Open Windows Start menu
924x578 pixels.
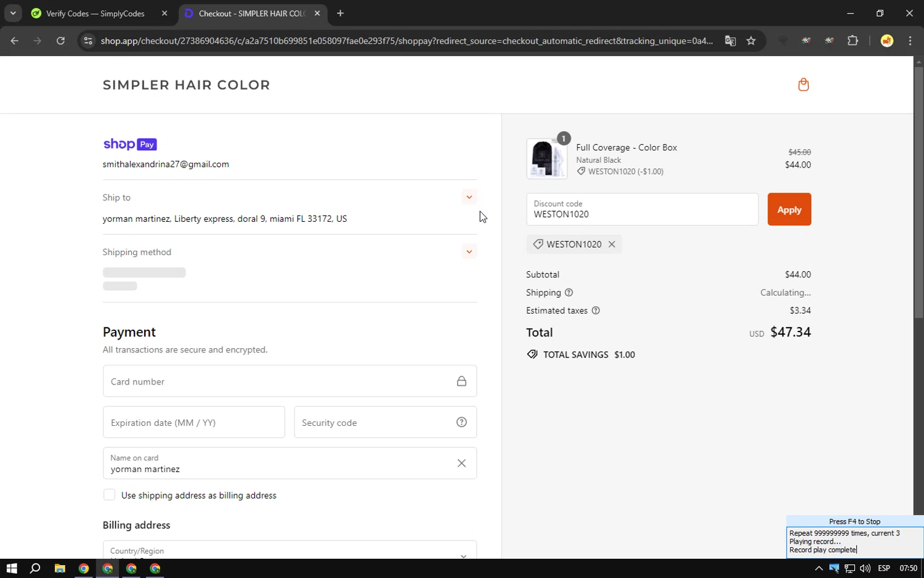click(12, 568)
